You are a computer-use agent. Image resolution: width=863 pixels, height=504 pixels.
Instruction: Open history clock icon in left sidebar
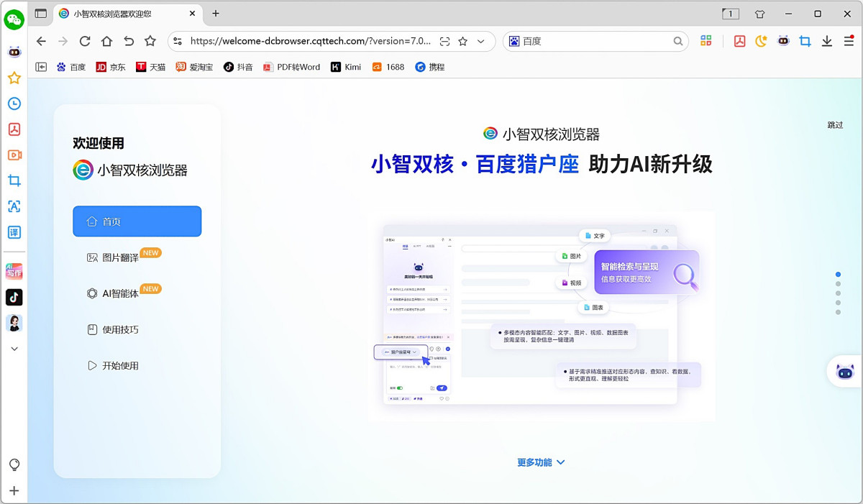[x=14, y=104]
